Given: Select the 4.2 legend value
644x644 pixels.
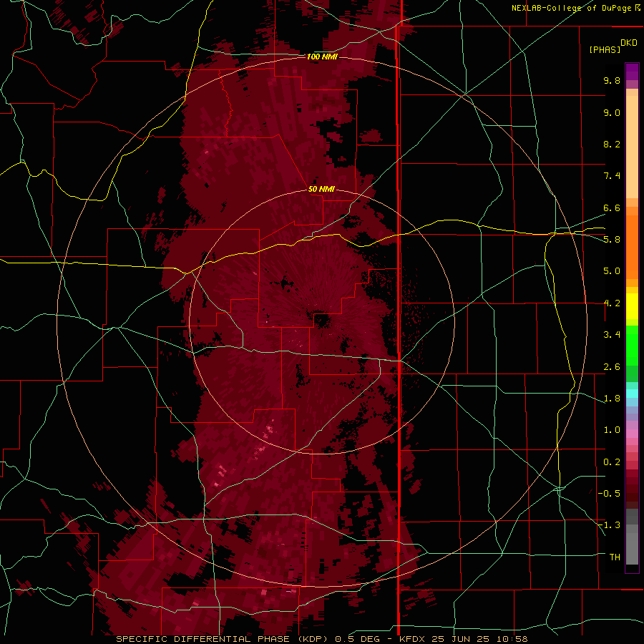Looking at the screenshot, I should 612,303.
